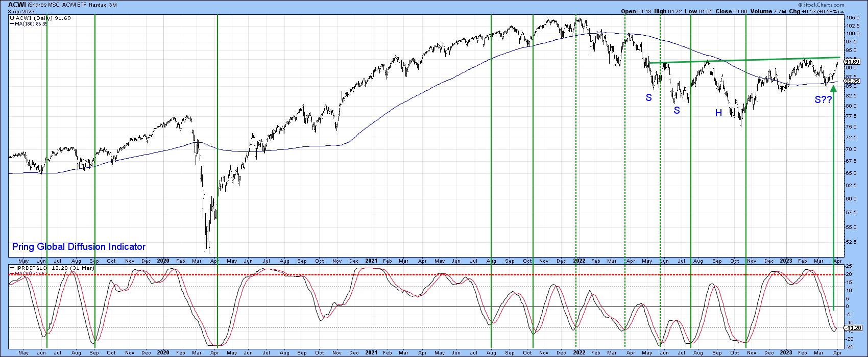Click the boxed -13.20 indicator value tag
This screenshot has height=357, width=868.
(852, 329)
